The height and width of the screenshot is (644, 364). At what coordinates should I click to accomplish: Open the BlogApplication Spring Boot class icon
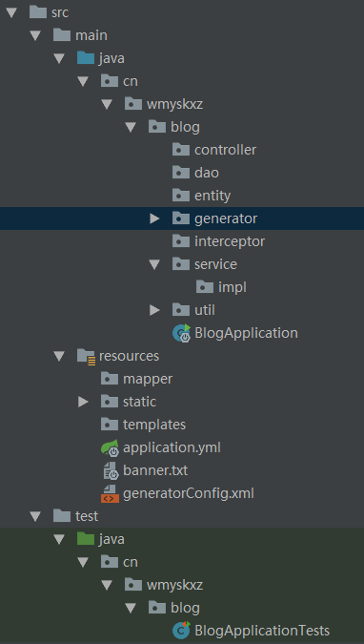pyautogui.click(x=182, y=333)
